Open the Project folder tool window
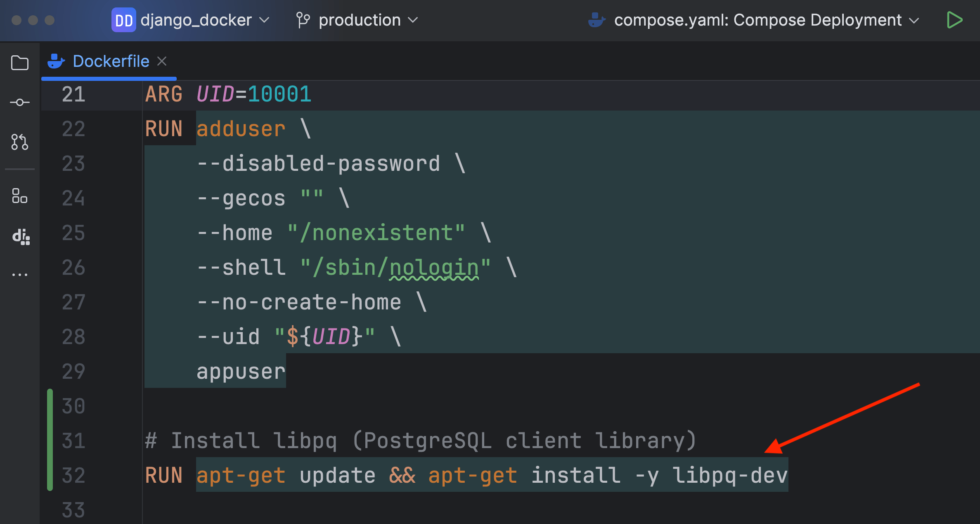The image size is (980, 524). click(x=19, y=63)
